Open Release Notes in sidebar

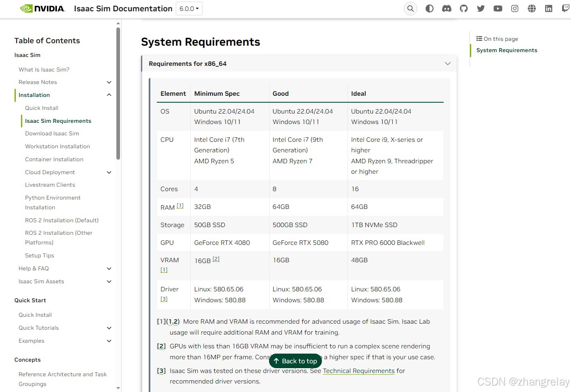(x=38, y=82)
